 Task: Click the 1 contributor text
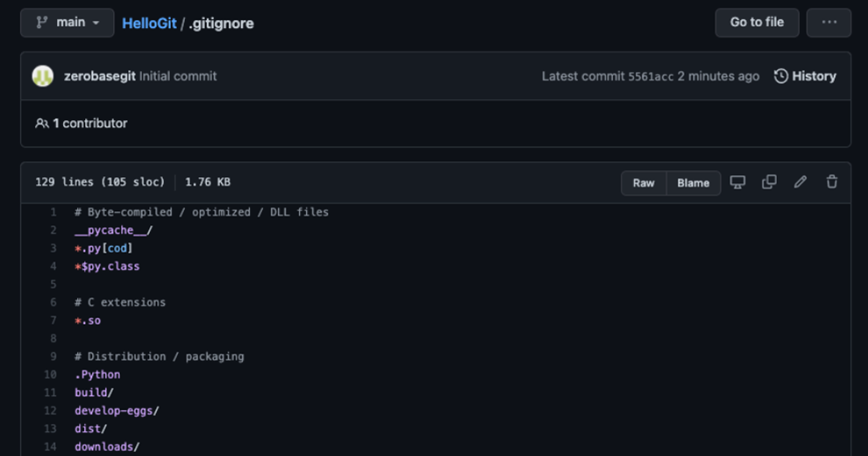click(x=90, y=124)
